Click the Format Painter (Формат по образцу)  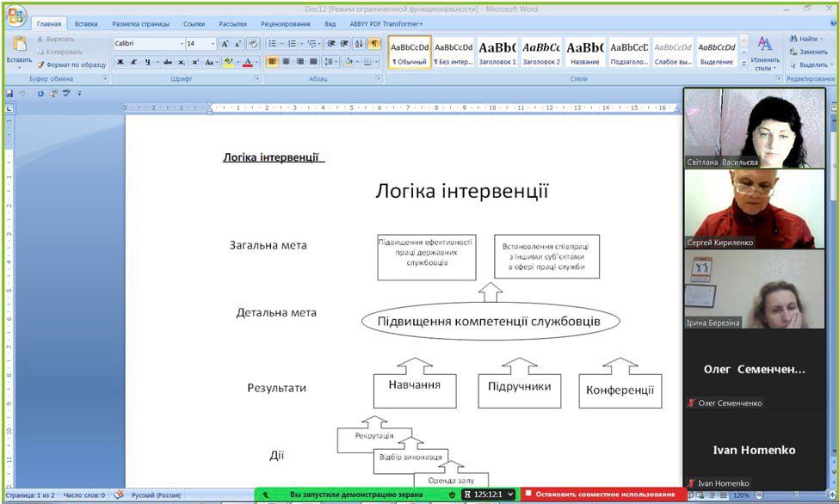[x=71, y=65]
